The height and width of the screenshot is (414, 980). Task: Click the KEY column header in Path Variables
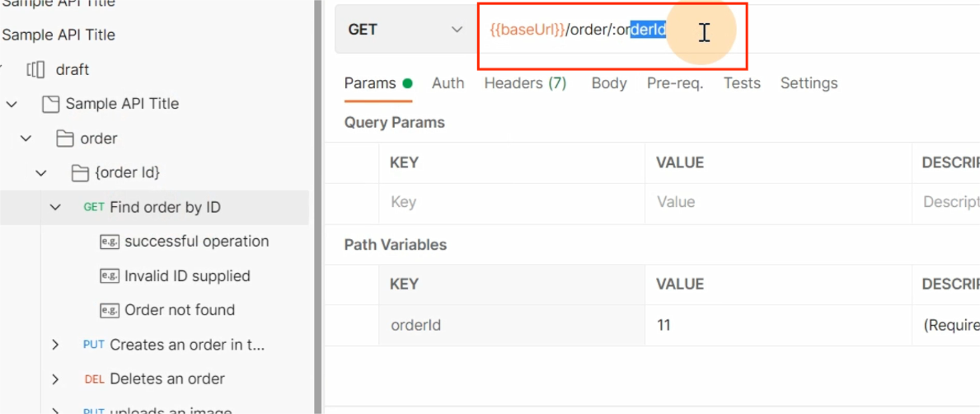pyautogui.click(x=405, y=285)
